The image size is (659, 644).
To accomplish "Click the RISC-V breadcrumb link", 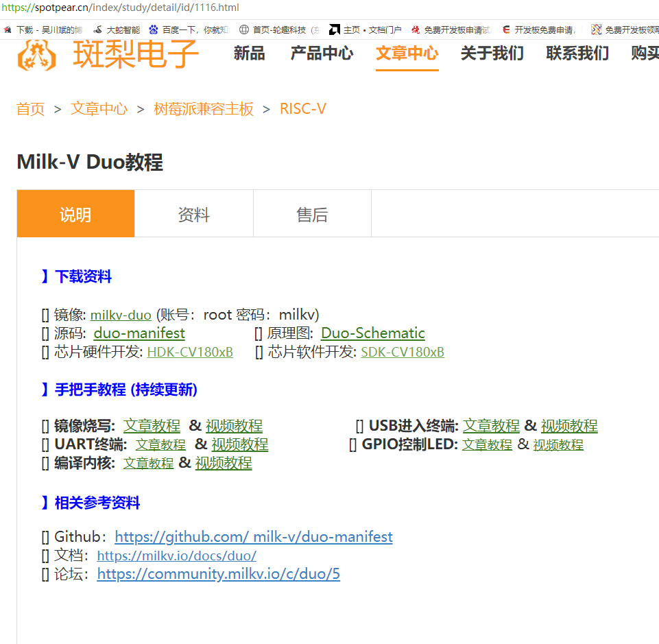I will pos(302,109).
